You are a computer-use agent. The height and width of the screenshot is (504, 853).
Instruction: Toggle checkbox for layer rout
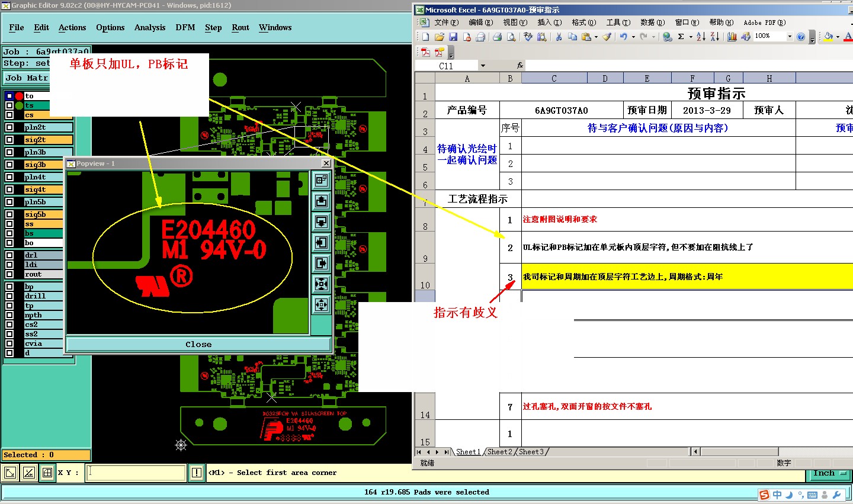[x=9, y=274]
